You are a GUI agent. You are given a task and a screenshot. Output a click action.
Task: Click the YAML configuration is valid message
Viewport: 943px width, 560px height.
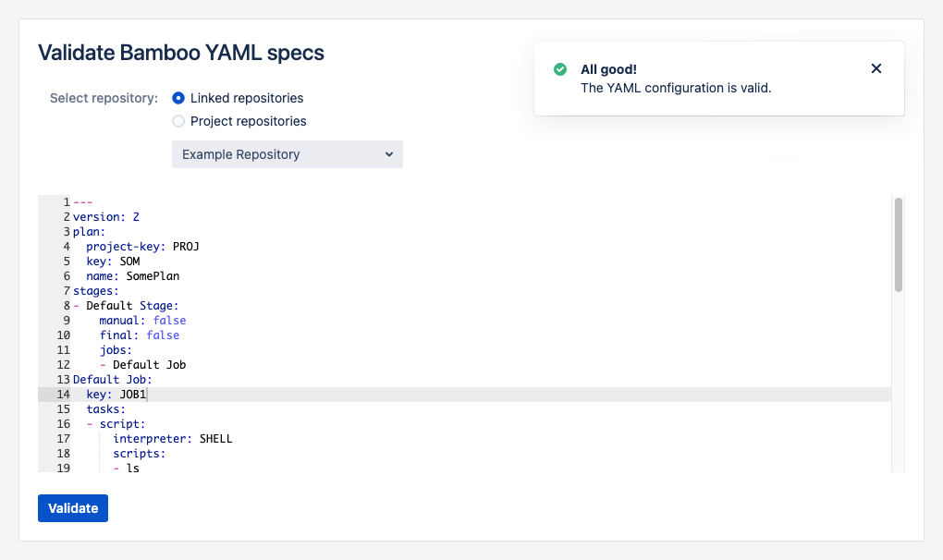pyautogui.click(x=676, y=89)
